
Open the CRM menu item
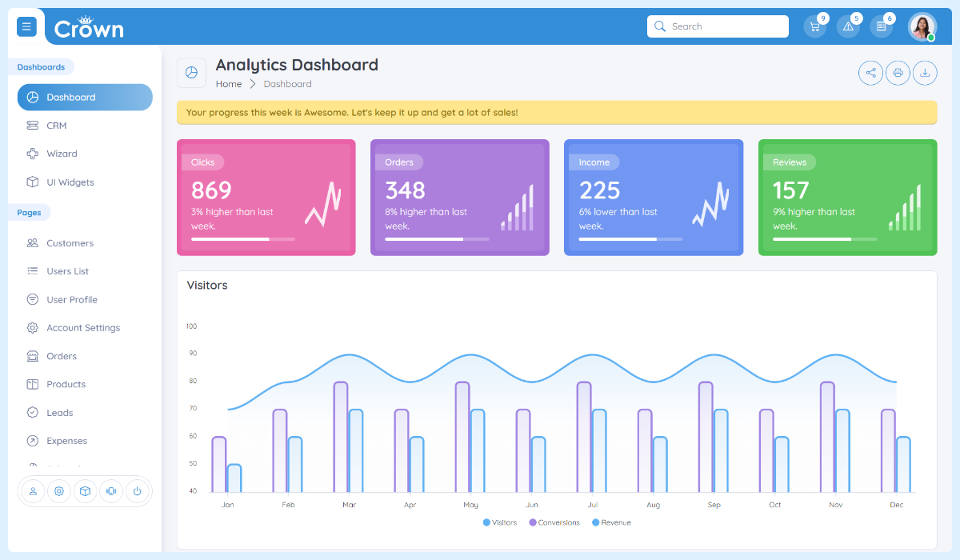(x=55, y=125)
